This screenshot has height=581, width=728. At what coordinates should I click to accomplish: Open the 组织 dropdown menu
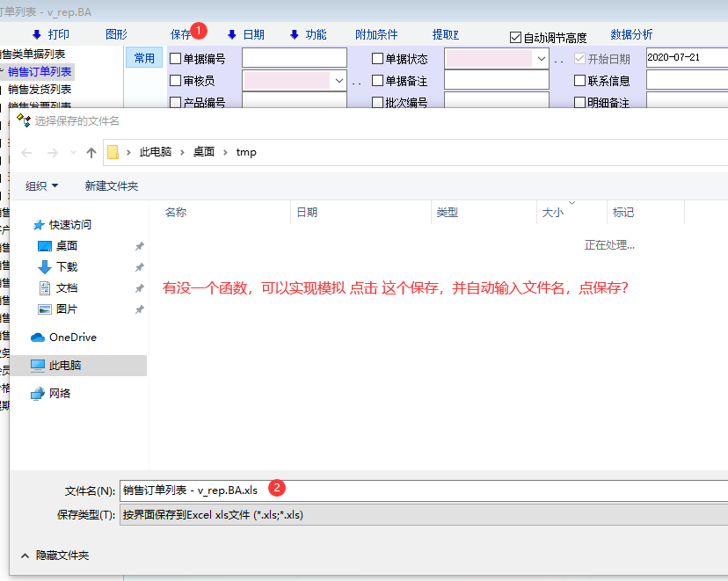pyautogui.click(x=41, y=186)
